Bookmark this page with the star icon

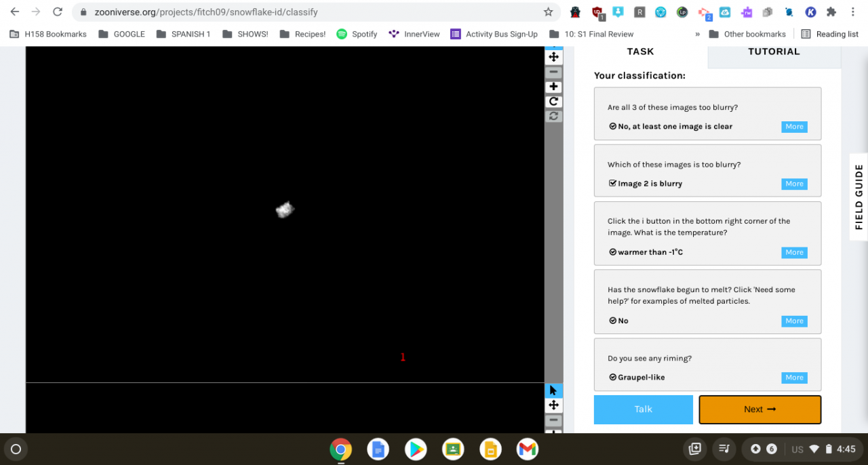(548, 12)
